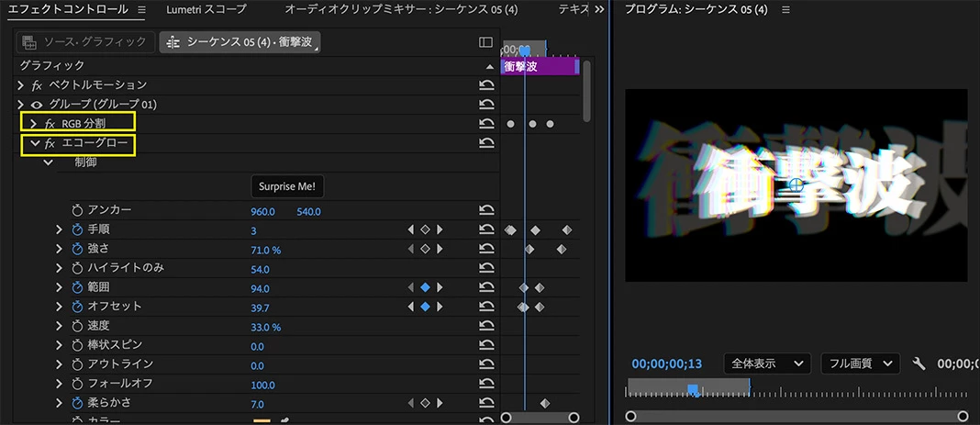Open Program Monitor wrench settings
This screenshot has height=425, width=980.
click(x=919, y=363)
